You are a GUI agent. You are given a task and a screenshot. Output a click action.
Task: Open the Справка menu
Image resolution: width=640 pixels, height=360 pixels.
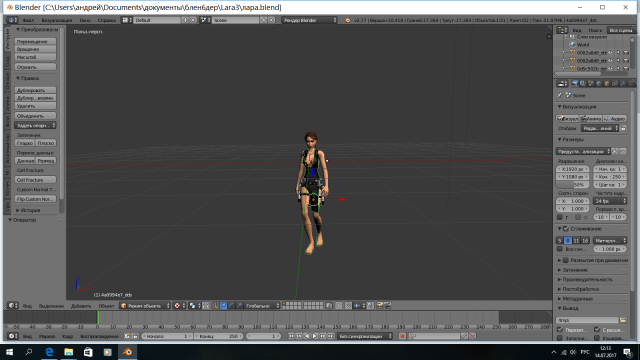(x=107, y=20)
